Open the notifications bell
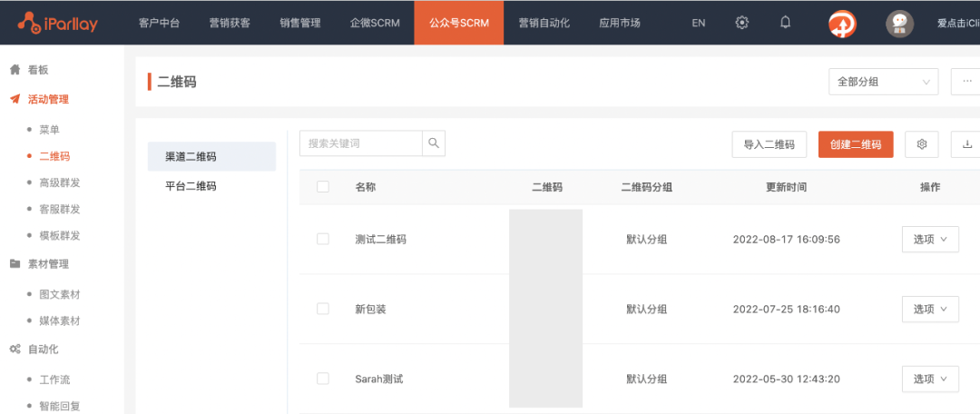The width and height of the screenshot is (980, 414). tap(786, 23)
